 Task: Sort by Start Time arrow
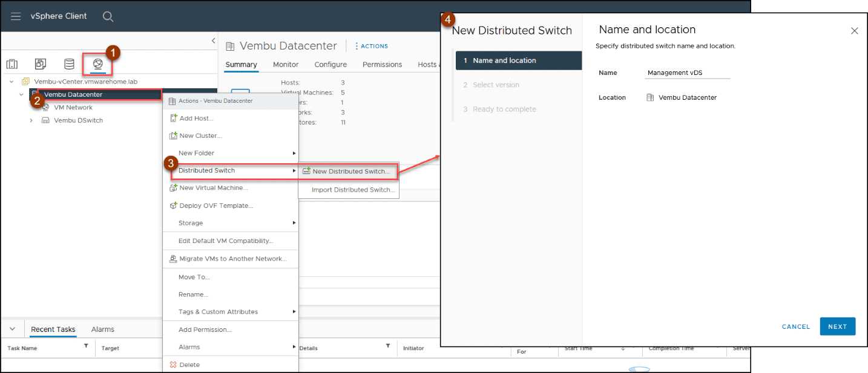pos(623,348)
